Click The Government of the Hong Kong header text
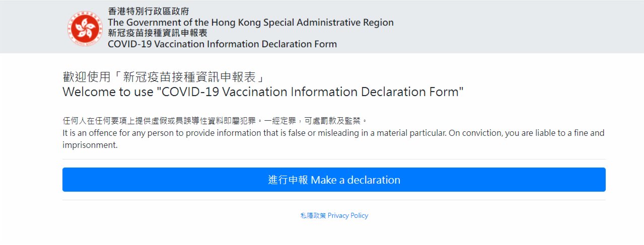This screenshot has width=644, height=245. click(x=251, y=23)
